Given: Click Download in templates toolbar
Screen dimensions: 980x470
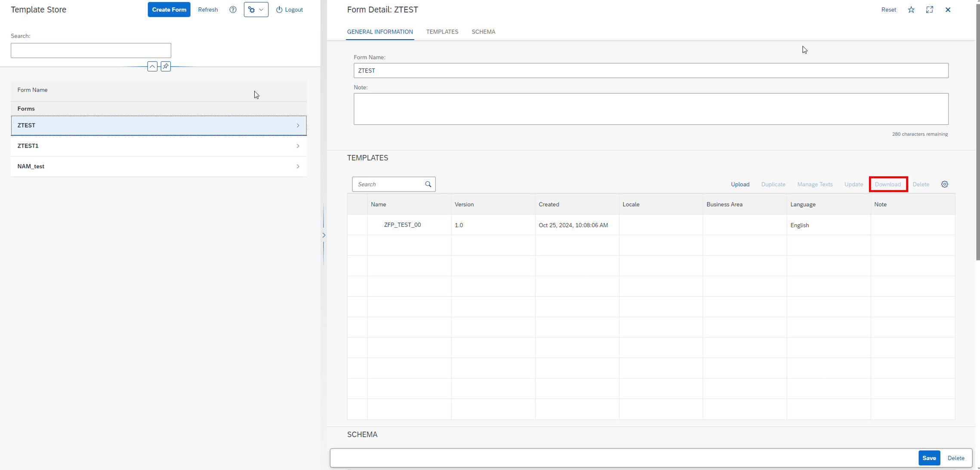Looking at the screenshot, I should pos(888,184).
